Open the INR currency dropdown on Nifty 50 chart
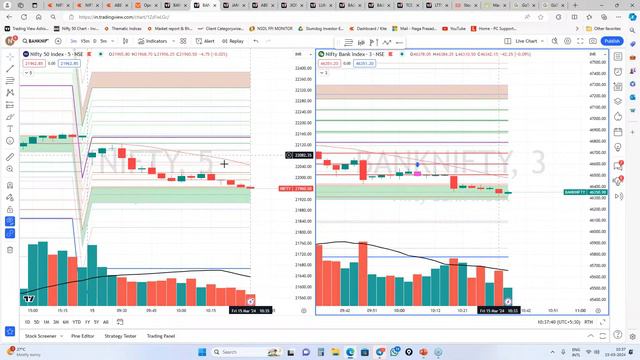 pyautogui.click(x=303, y=54)
